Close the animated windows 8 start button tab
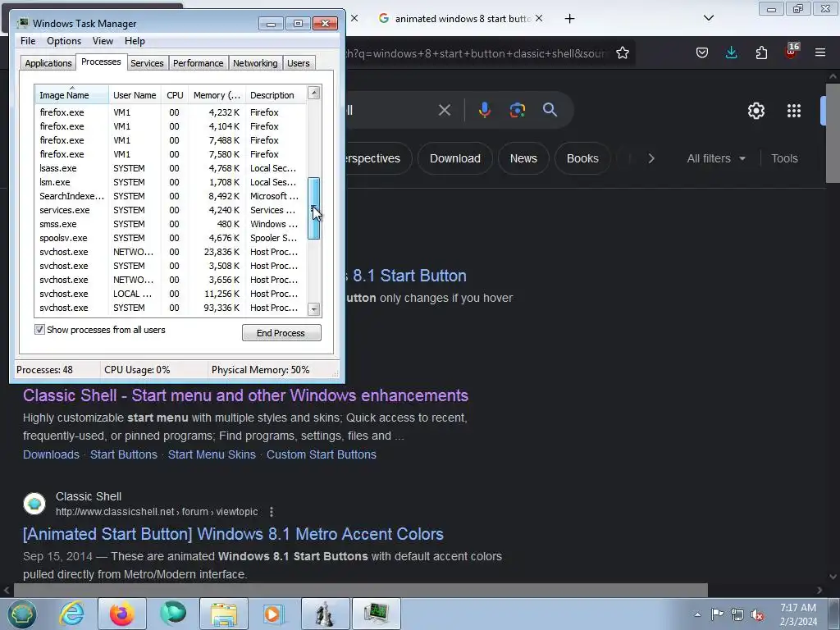The width and height of the screenshot is (840, 630). click(539, 18)
